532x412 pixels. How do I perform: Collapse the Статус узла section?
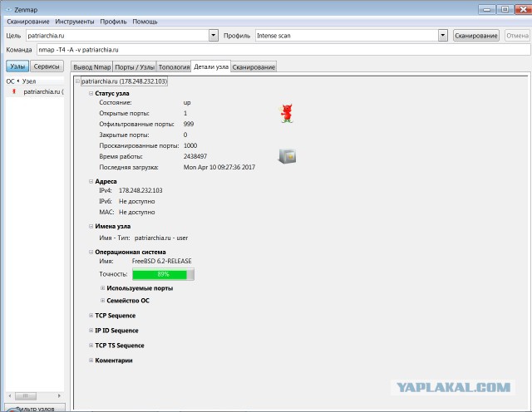91,93
